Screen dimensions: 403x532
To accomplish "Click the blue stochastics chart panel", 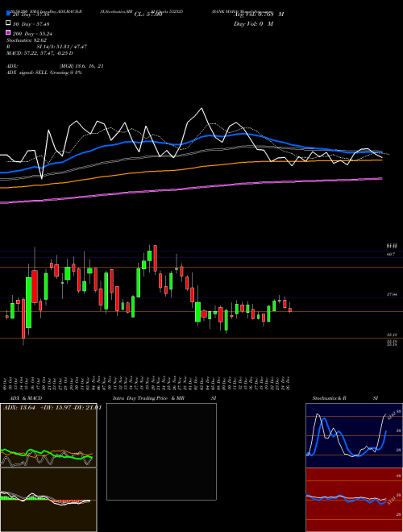I will (x=354, y=435).
